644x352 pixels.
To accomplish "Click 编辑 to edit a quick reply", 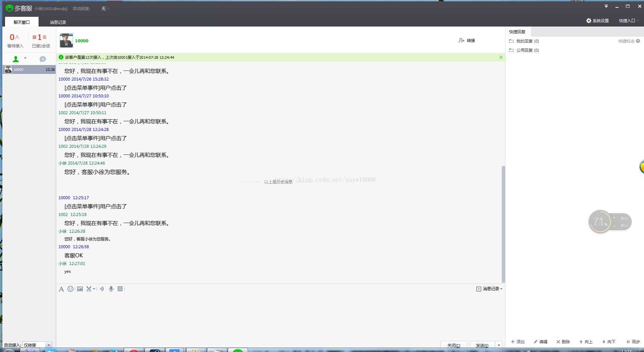I will pos(540,342).
